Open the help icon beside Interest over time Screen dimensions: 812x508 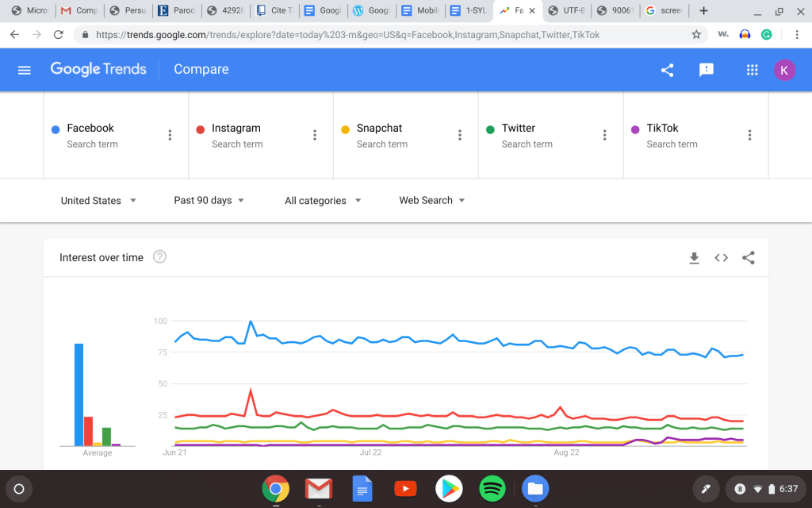(x=159, y=257)
